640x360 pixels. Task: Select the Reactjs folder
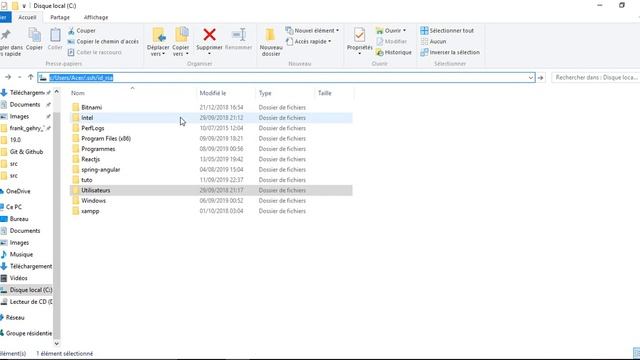point(211,159)
